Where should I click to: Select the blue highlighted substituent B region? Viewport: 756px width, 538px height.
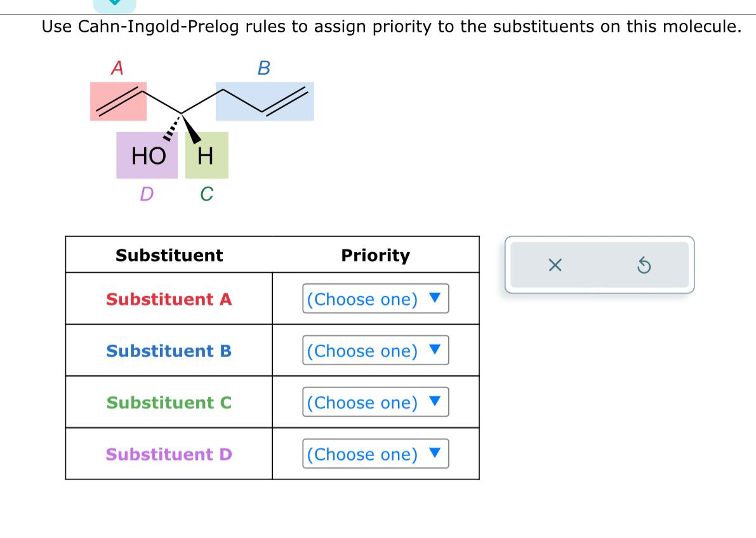(x=263, y=102)
